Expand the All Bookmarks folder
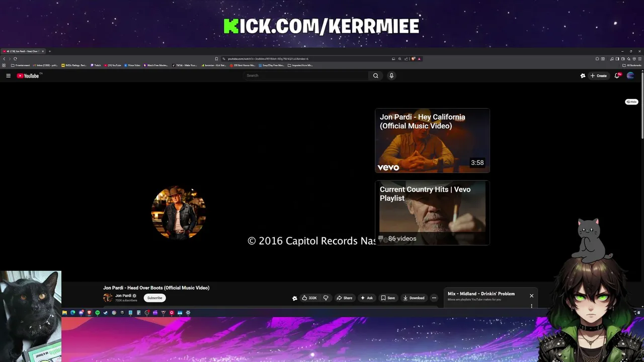 (x=632, y=65)
